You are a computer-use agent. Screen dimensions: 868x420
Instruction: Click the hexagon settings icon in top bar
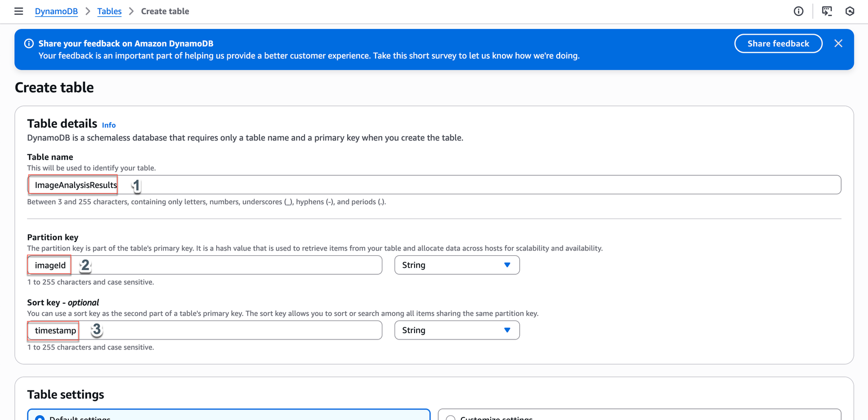[850, 11]
